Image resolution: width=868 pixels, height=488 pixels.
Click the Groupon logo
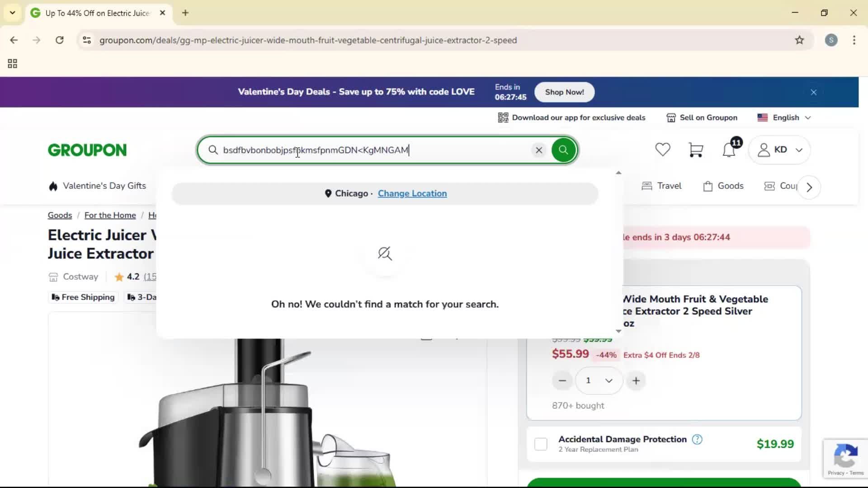87,150
